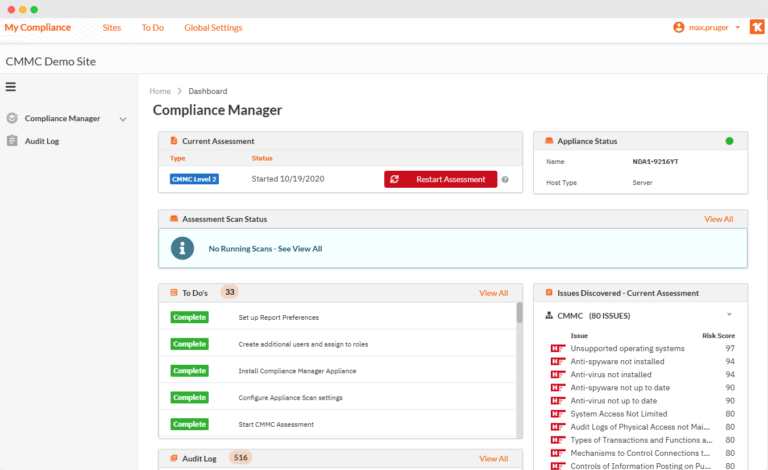This screenshot has height=470, width=768.
Task: Click the Home breadcrumb link
Action: tap(160, 91)
